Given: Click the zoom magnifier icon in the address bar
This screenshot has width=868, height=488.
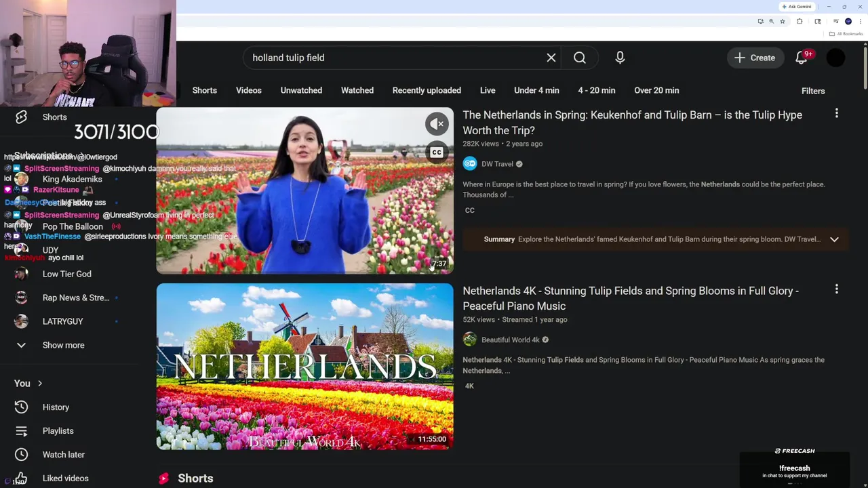Looking at the screenshot, I should tap(771, 22).
